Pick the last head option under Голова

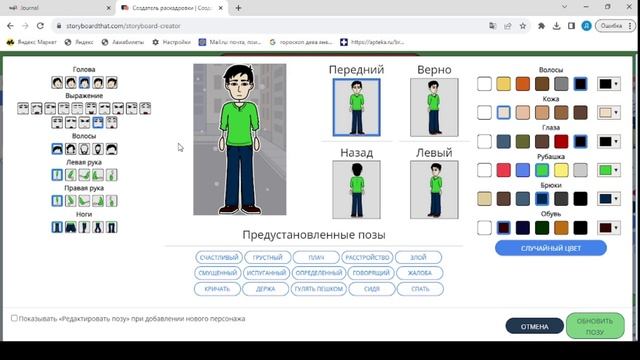tap(111, 82)
